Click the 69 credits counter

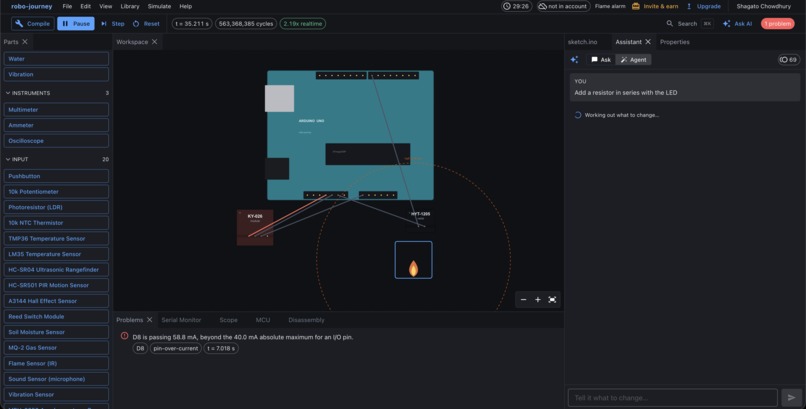(x=789, y=60)
